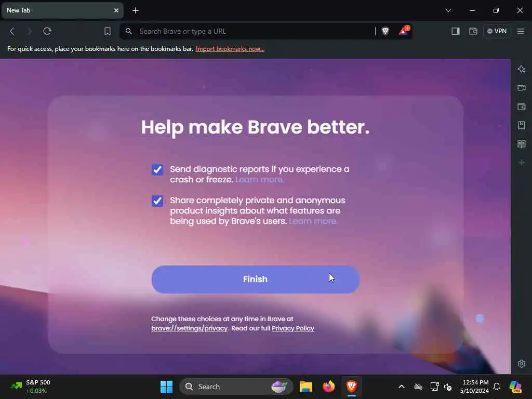
Task: Open Wallet icon in sidebar
Action: pyautogui.click(x=522, y=107)
